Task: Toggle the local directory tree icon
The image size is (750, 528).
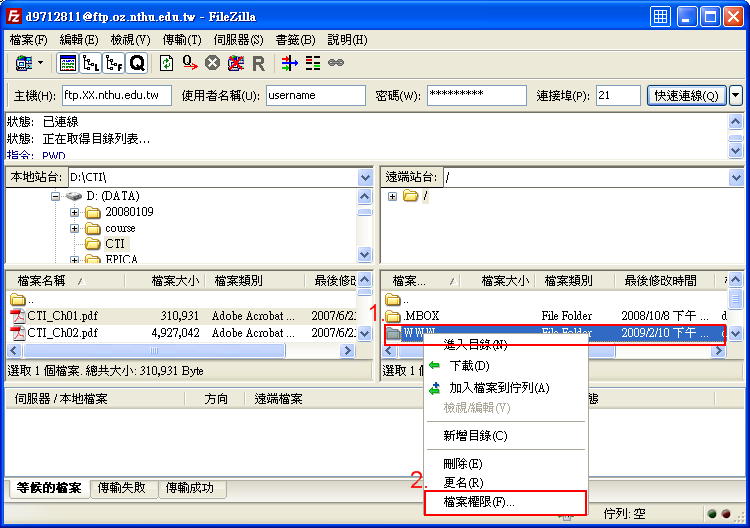Action: [91, 63]
